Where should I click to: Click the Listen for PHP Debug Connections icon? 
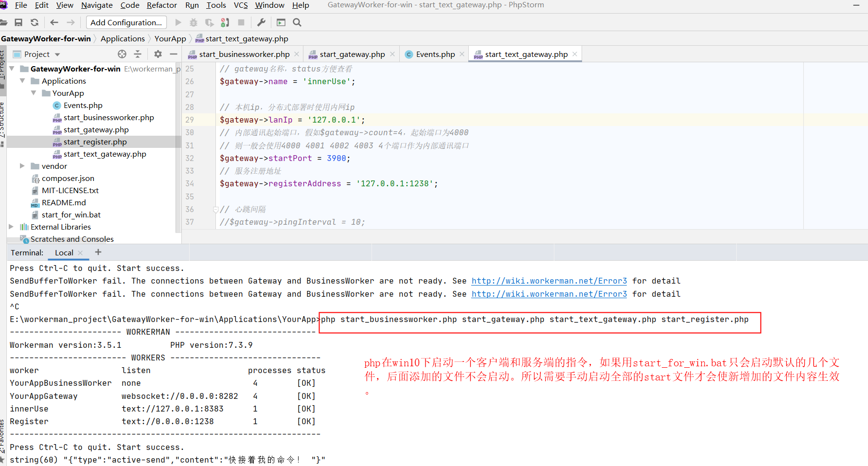pyautogui.click(x=225, y=22)
